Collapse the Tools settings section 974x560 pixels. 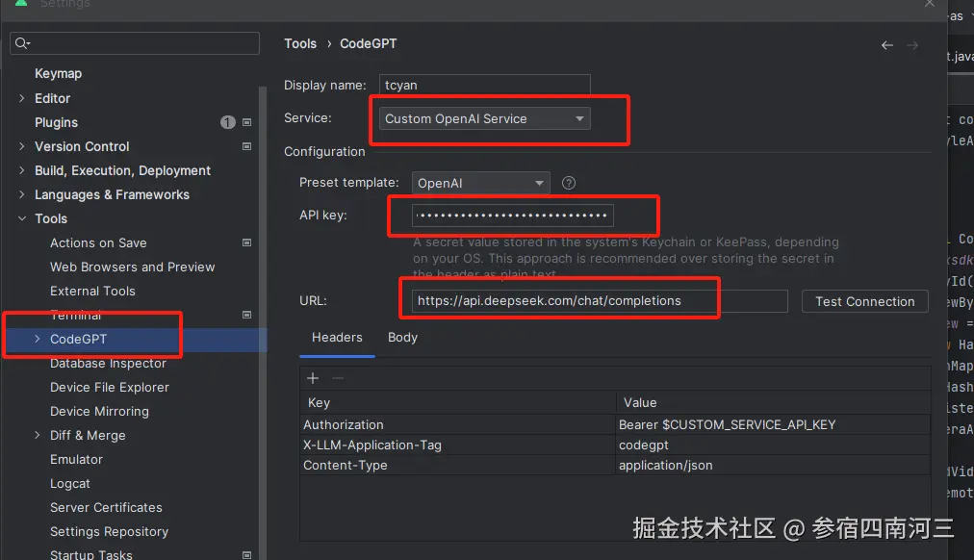coord(22,218)
